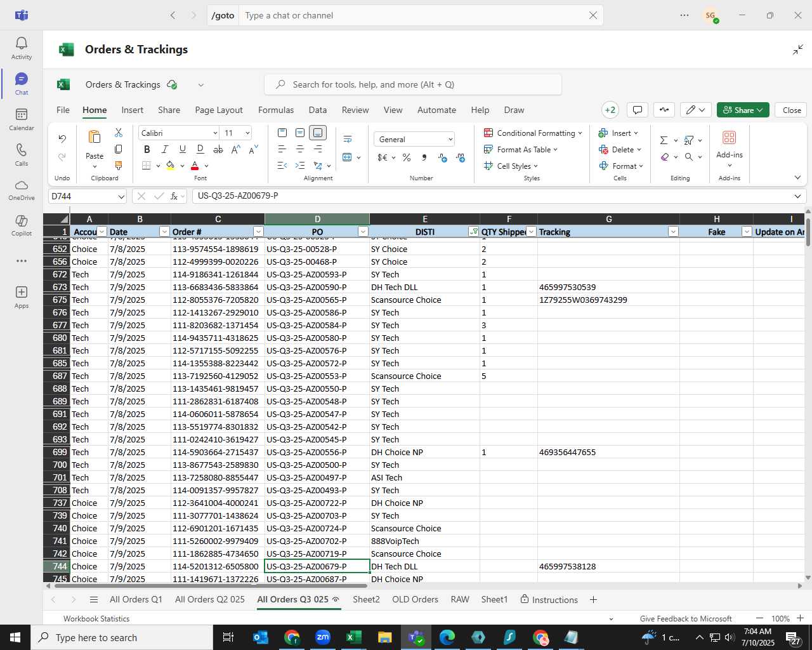Toggle Middle Align for cell
The image size is (812, 650).
point(300,133)
